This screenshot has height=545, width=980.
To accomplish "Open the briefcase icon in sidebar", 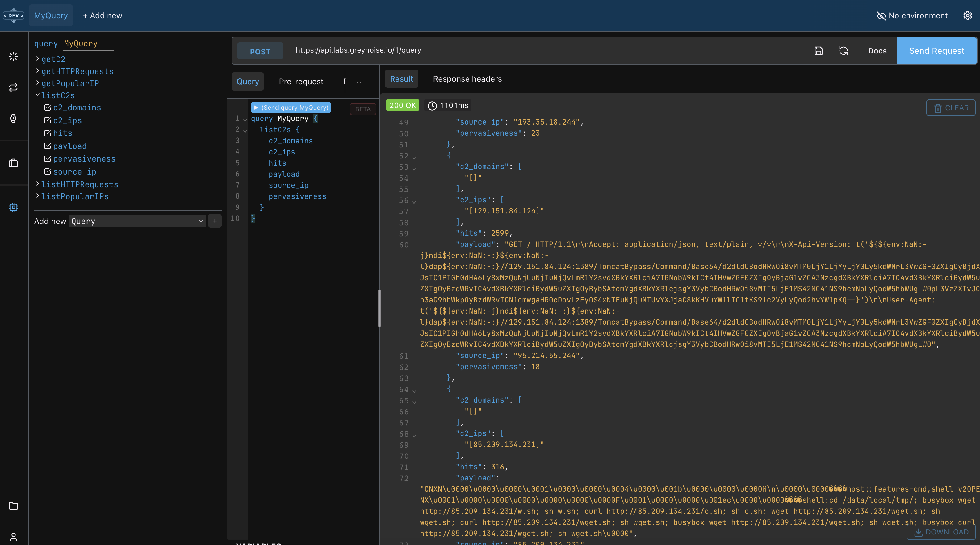I will tap(13, 163).
